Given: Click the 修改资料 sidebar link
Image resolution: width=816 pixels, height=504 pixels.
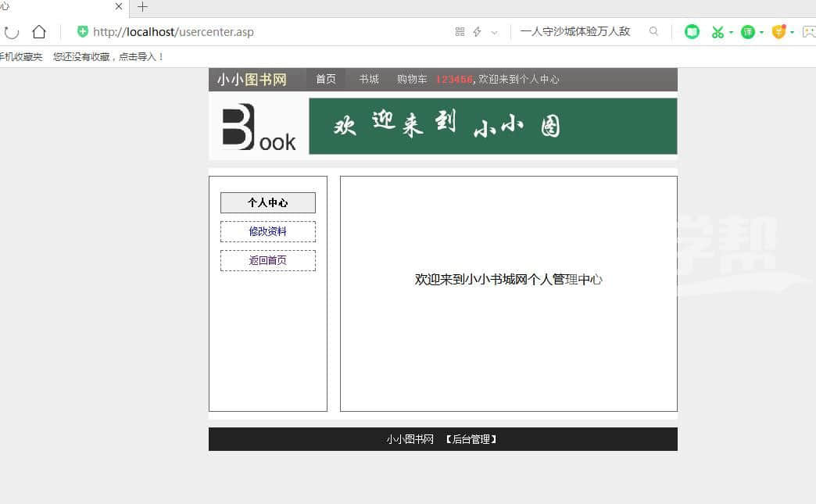Looking at the screenshot, I should [268, 231].
